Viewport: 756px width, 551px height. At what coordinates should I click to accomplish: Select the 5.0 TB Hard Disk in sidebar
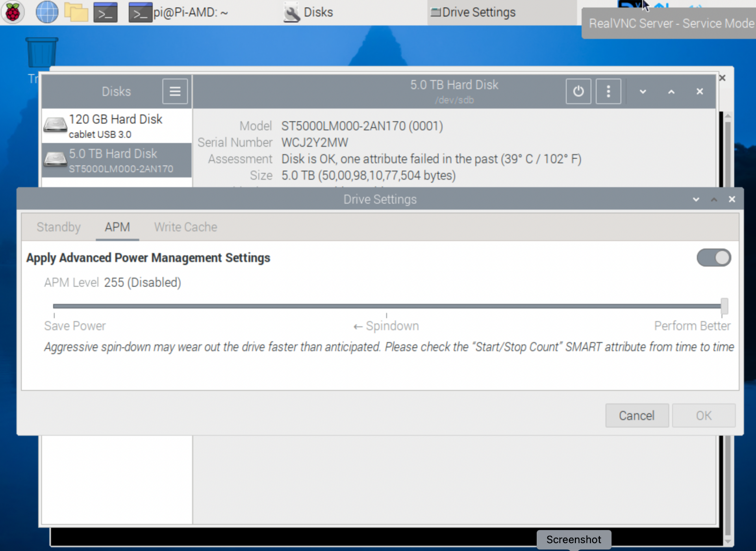tap(116, 160)
